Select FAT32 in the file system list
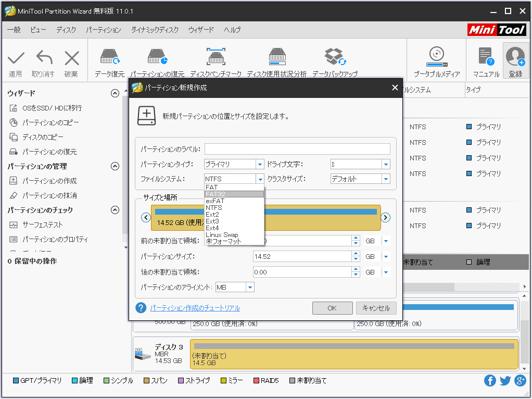 coord(234,194)
